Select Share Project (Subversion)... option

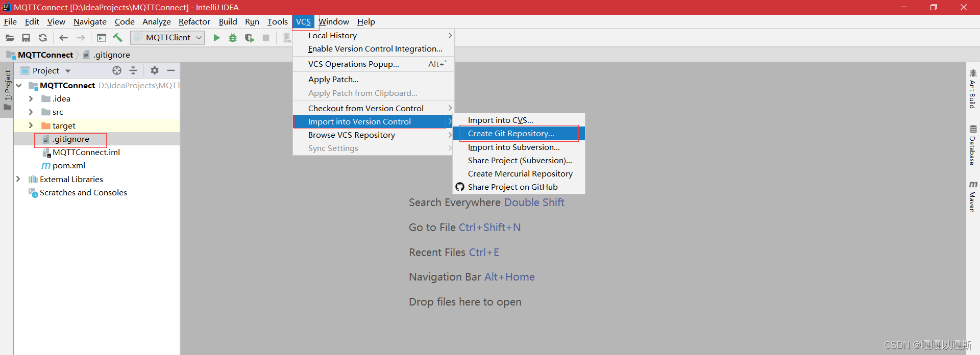[519, 160]
